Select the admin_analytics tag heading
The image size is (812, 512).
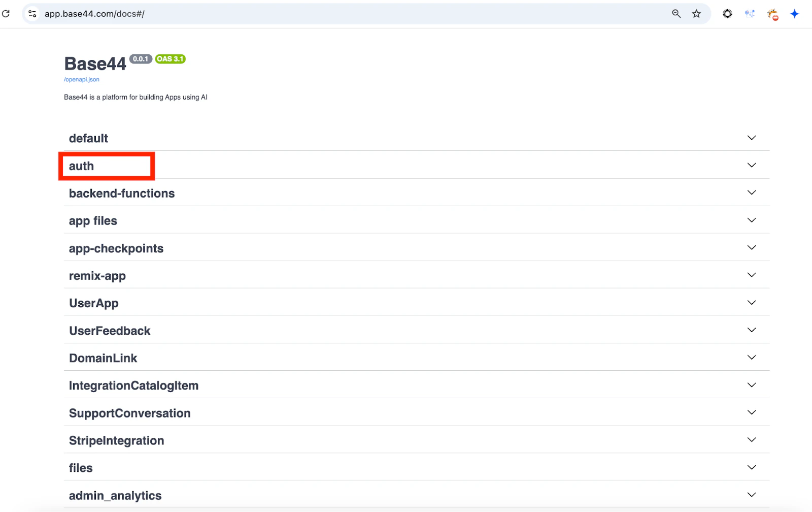pos(115,495)
